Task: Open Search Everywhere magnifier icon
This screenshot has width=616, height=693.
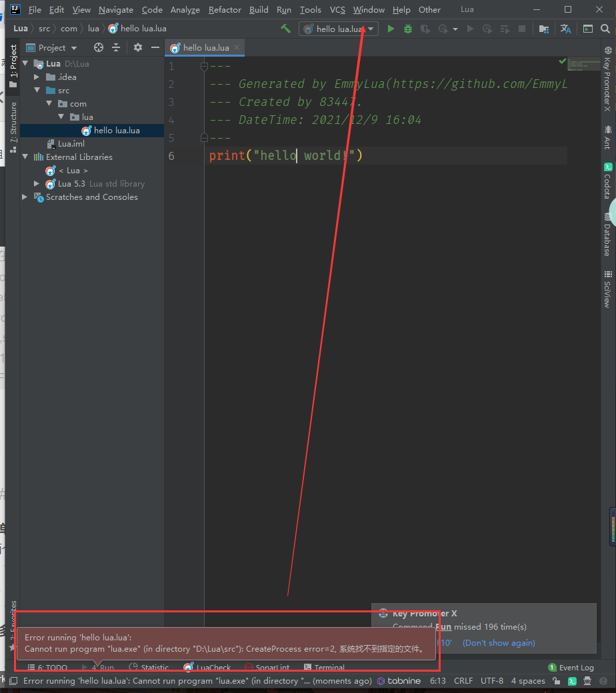Action: click(x=605, y=29)
